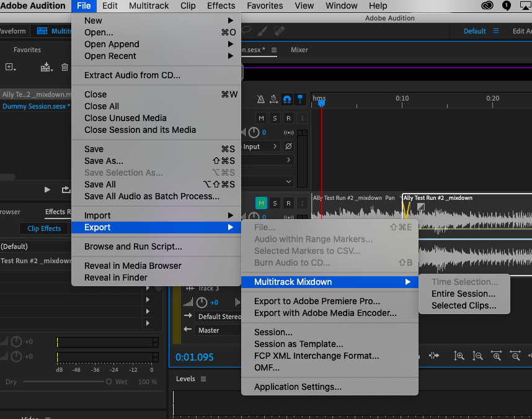This screenshot has width=532, height=419.
Task: Click zoom in amplitude icon
Action: [x=459, y=356]
